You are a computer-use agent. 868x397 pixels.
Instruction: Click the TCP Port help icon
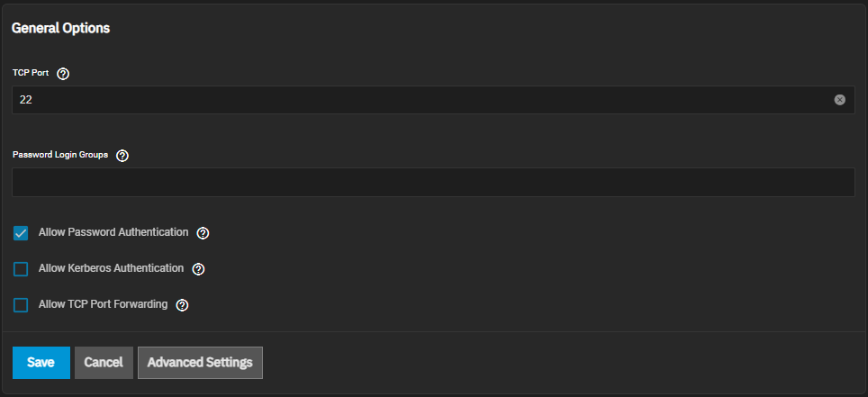[x=63, y=73]
